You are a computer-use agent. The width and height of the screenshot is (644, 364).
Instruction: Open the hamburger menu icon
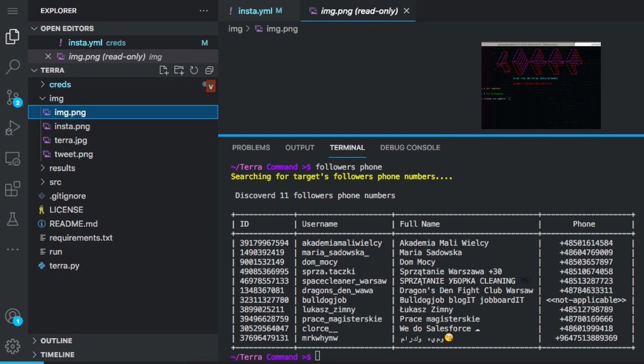pyautogui.click(x=13, y=11)
